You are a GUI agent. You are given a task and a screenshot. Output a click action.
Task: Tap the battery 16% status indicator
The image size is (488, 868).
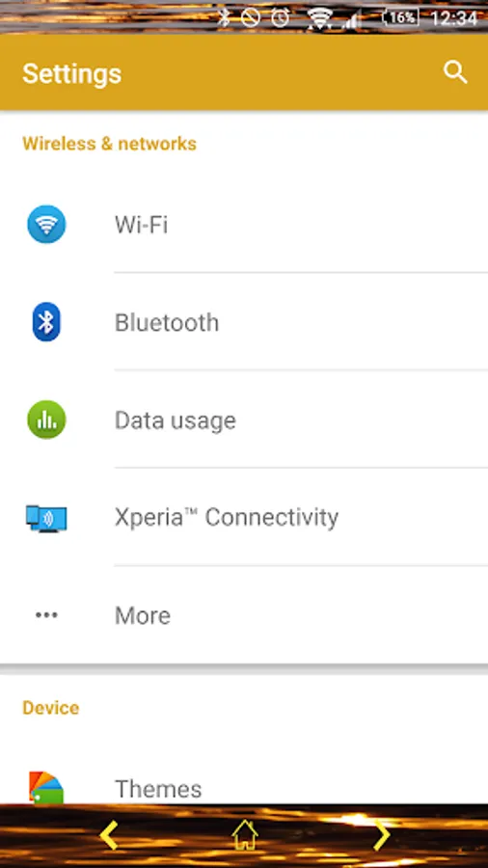(x=400, y=17)
